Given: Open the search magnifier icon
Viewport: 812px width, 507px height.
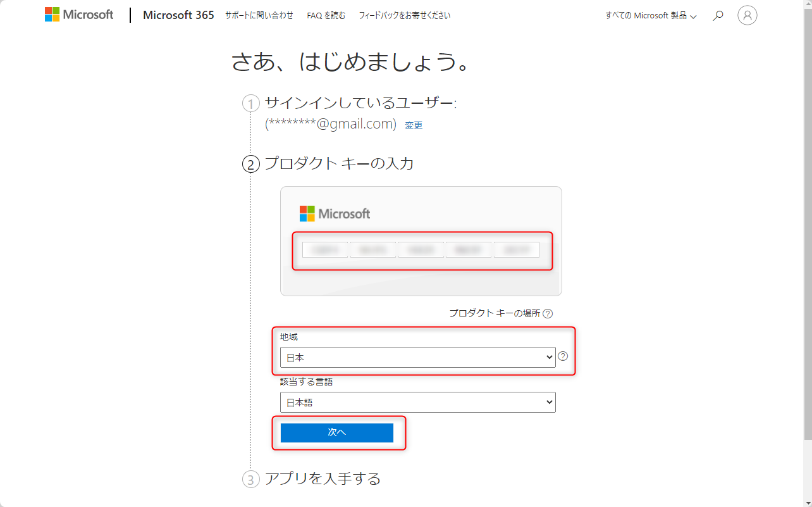Looking at the screenshot, I should [718, 16].
